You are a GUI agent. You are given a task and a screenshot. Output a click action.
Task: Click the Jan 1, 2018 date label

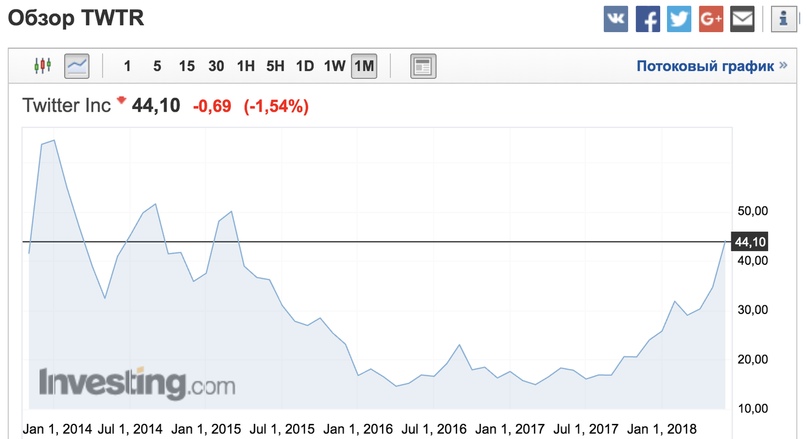tap(661, 429)
